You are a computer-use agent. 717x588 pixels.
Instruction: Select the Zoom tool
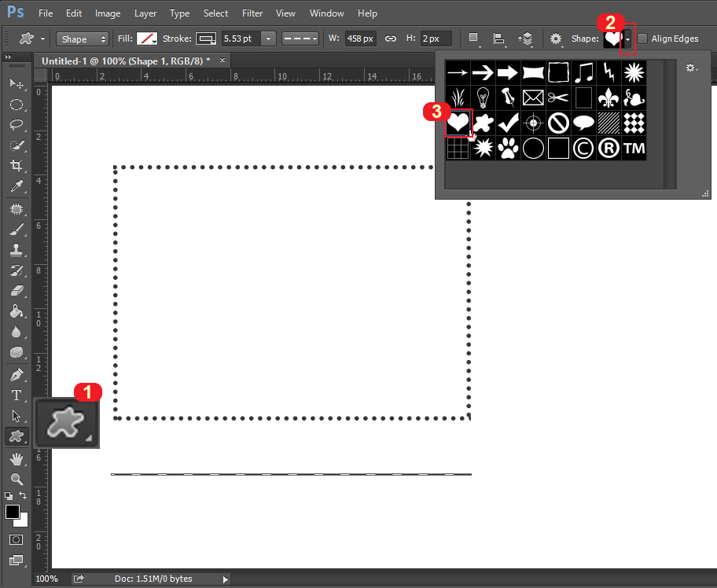click(17, 479)
